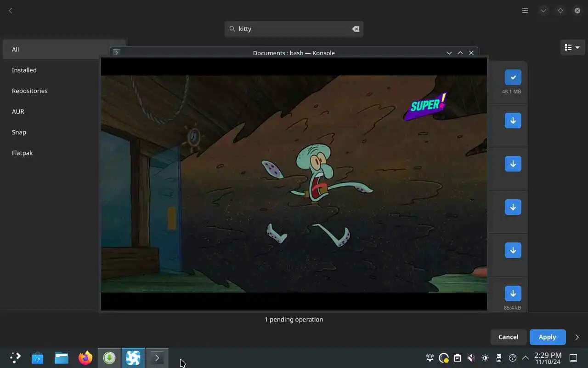588x368 pixels.
Task: Minimize the package manager window
Action: click(x=543, y=11)
